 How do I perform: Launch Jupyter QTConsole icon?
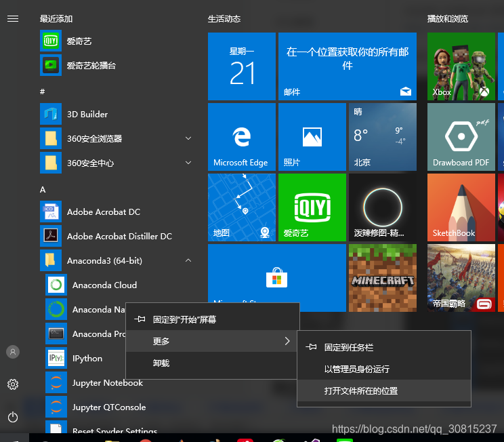[56, 407]
